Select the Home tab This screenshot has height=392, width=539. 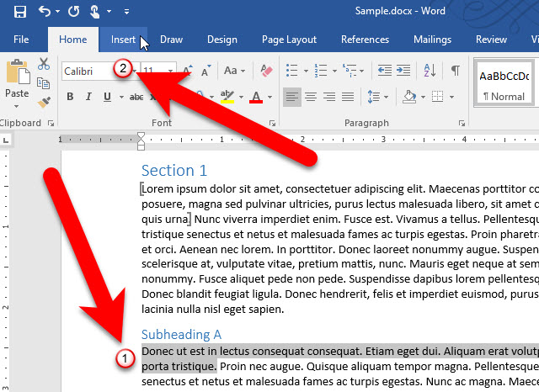(73, 40)
